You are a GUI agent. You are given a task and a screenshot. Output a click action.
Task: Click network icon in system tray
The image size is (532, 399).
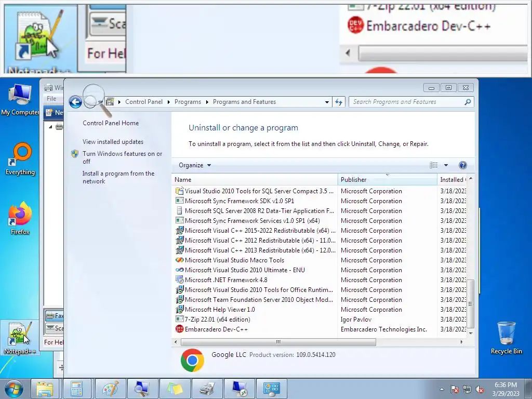[467, 389]
